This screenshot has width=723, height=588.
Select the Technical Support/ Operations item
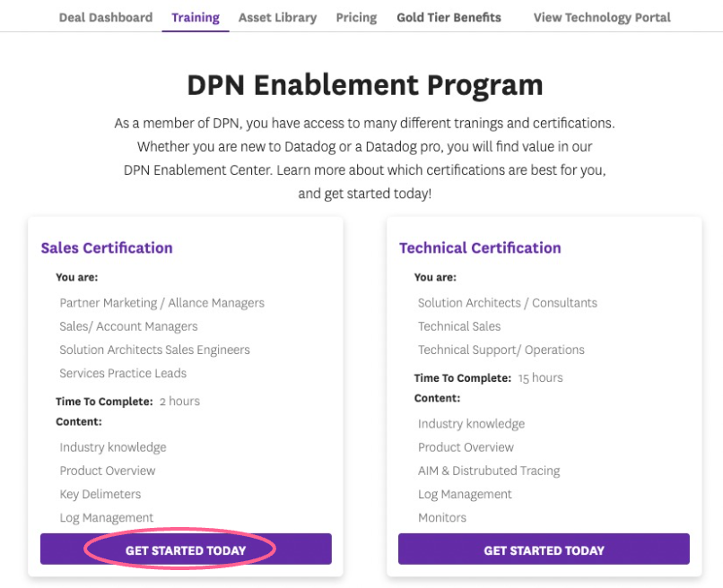click(501, 350)
